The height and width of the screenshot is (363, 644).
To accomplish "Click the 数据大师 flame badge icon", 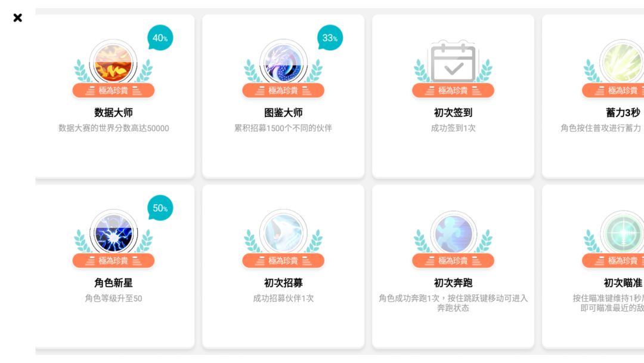I will pyautogui.click(x=113, y=63).
